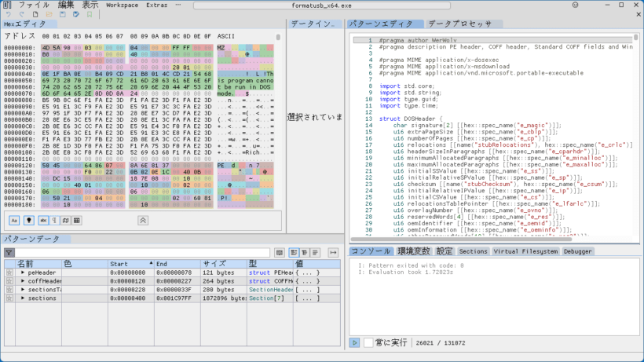Expand the sectionsTable tree row
This screenshot has height=362, width=644.
pos(23,290)
